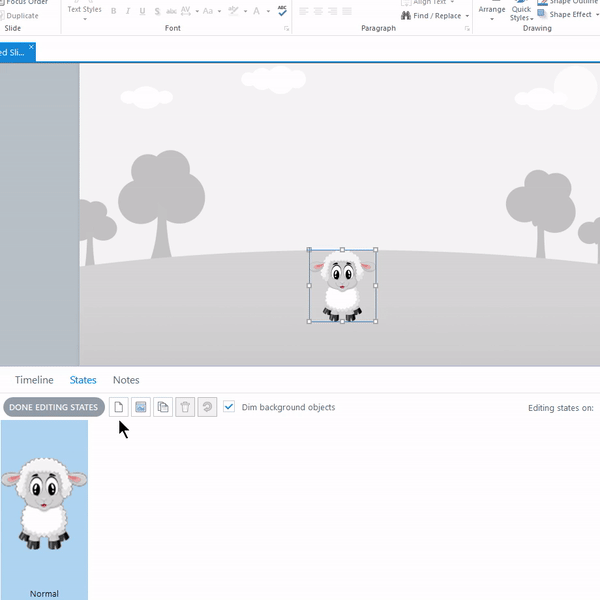This screenshot has height=600, width=600.
Task: Switch to the Timeline tab
Action: pyautogui.click(x=34, y=380)
